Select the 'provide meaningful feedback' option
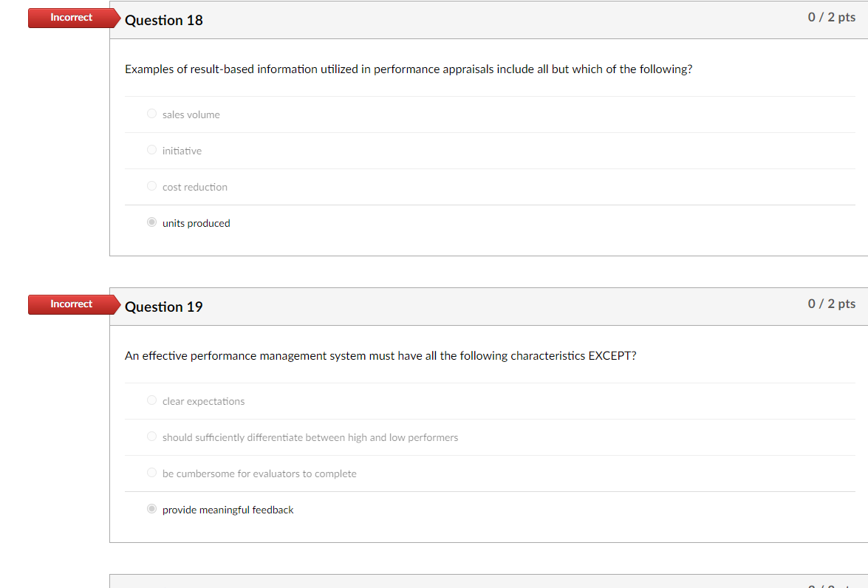Screen dimensions: 868x588 [x=151, y=507]
